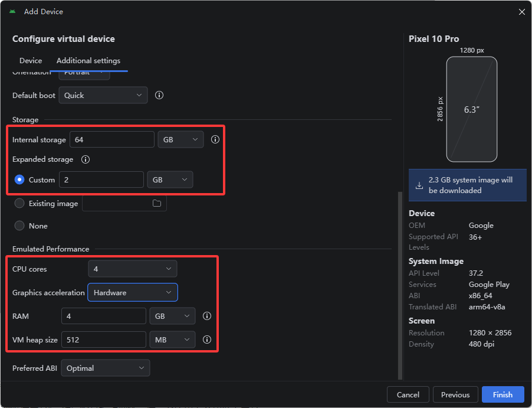The width and height of the screenshot is (532, 408).
Task: Open the Internal storage GB unit dropdown
Action: 180,139
